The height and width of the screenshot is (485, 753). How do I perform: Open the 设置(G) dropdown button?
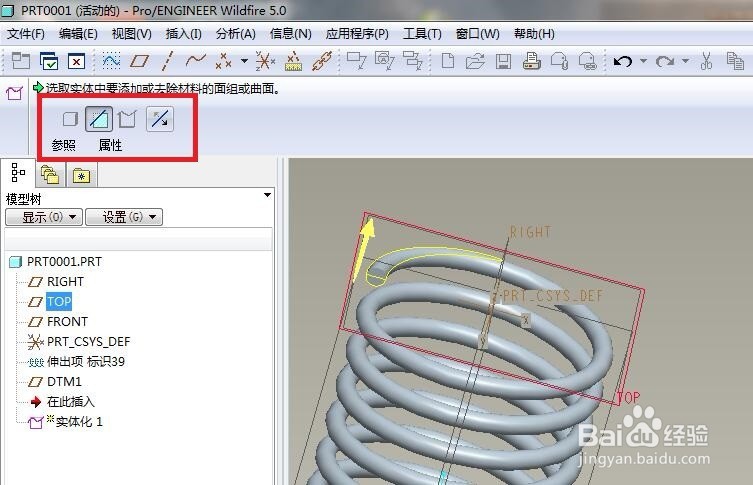click(124, 217)
